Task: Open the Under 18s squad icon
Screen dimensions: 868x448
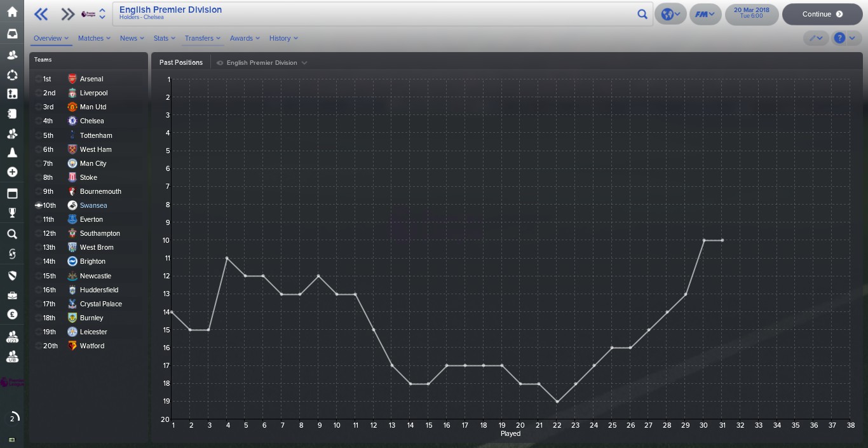Action: coord(12,356)
